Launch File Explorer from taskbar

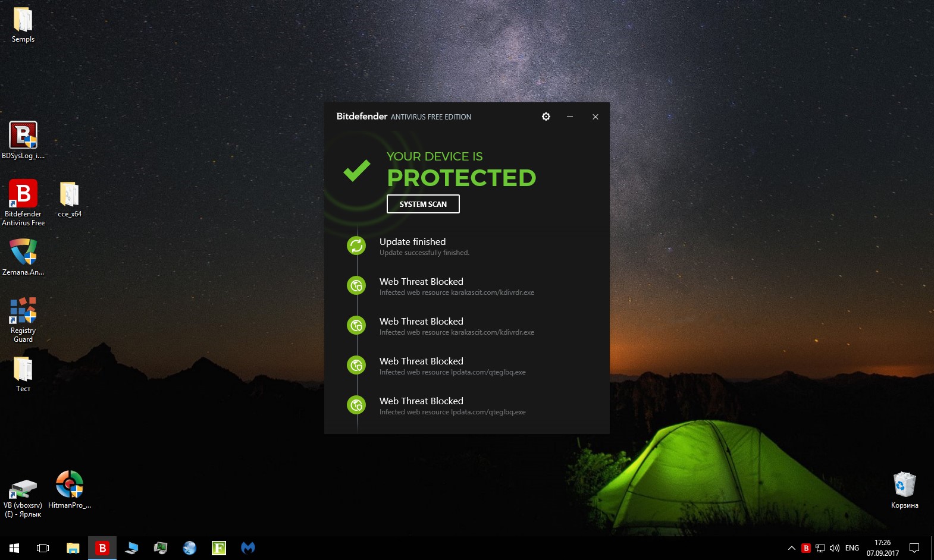coord(73,548)
